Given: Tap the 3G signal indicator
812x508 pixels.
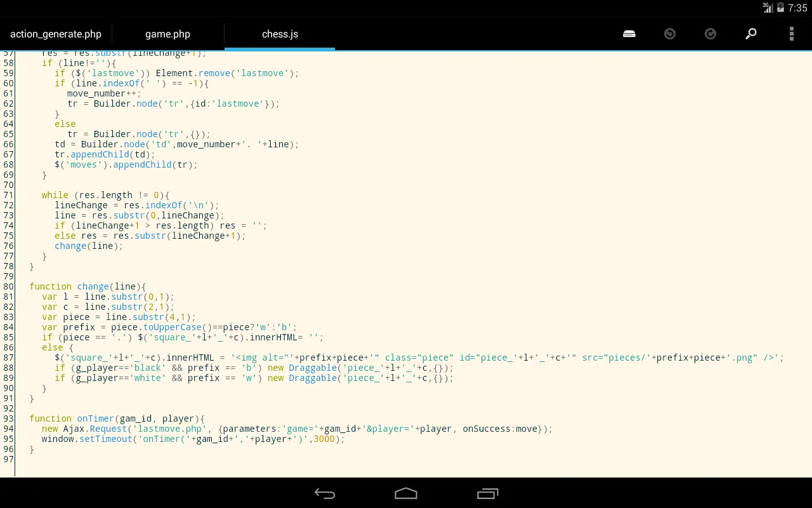Looking at the screenshot, I should 768,8.
